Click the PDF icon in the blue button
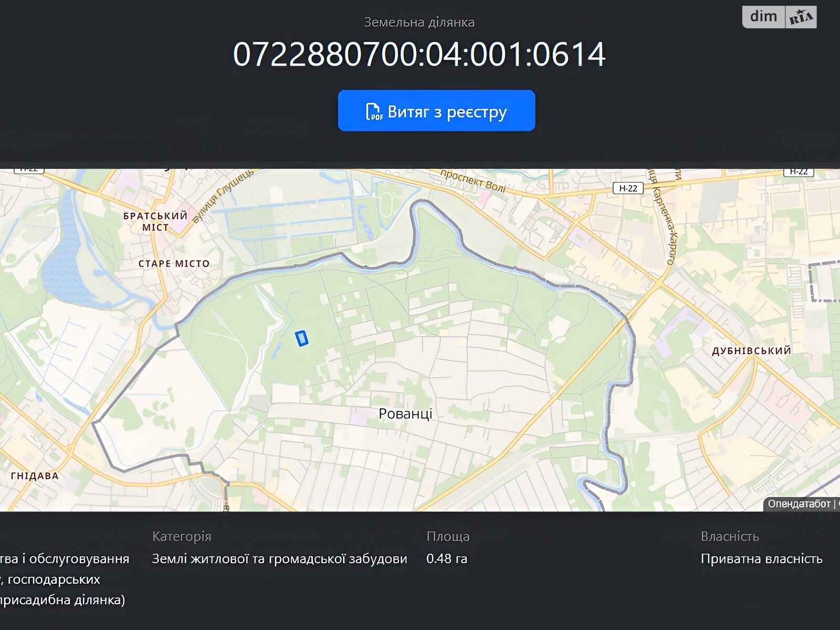The width and height of the screenshot is (840, 630). tap(374, 112)
